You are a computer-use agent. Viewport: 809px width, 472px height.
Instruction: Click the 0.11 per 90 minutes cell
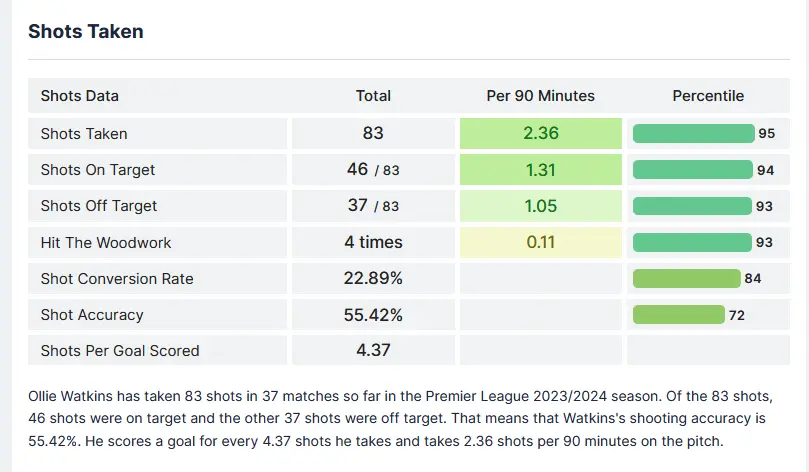[x=541, y=242]
